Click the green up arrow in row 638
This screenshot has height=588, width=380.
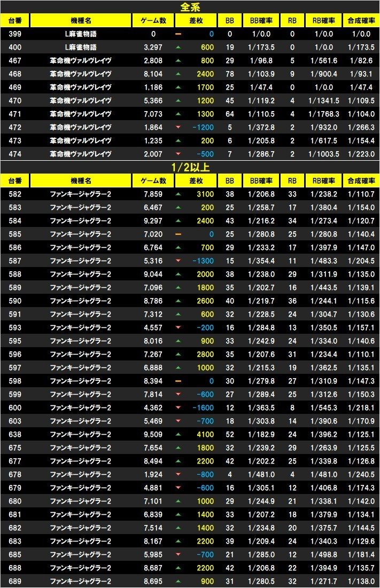click(178, 435)
